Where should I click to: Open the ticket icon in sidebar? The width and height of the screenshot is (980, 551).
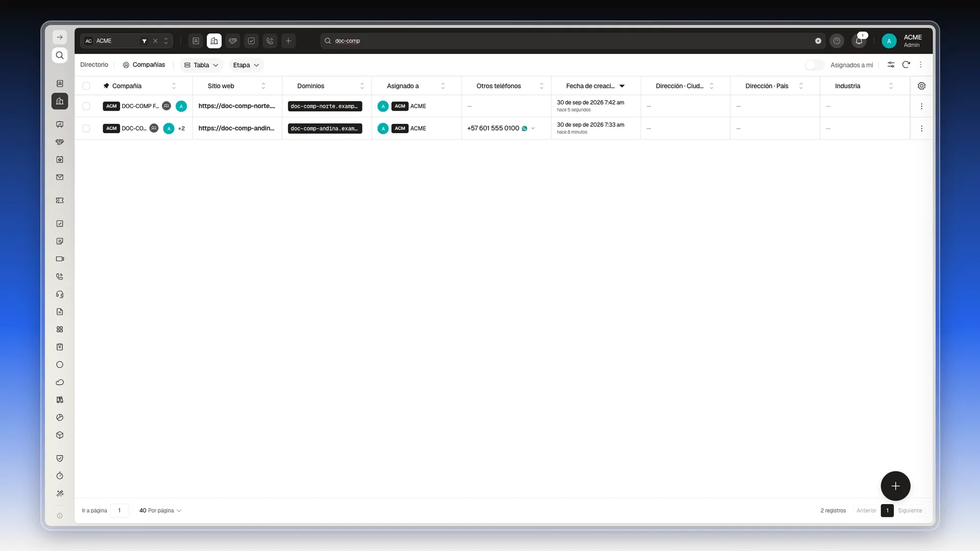[60, 201]
